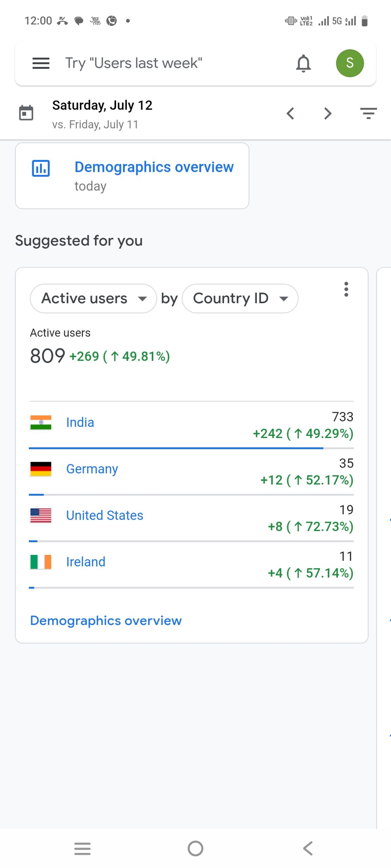Select the Ireland country row

[x=86, y=562]
